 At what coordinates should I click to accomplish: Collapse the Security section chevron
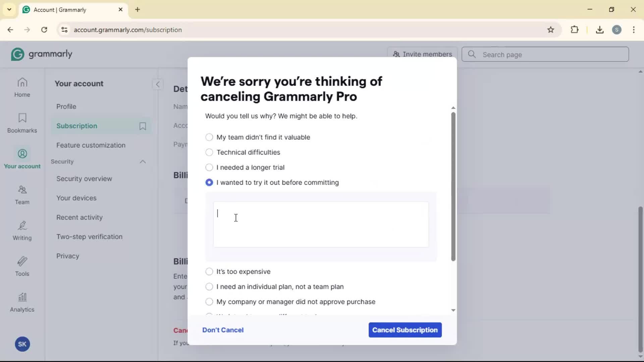143,162
